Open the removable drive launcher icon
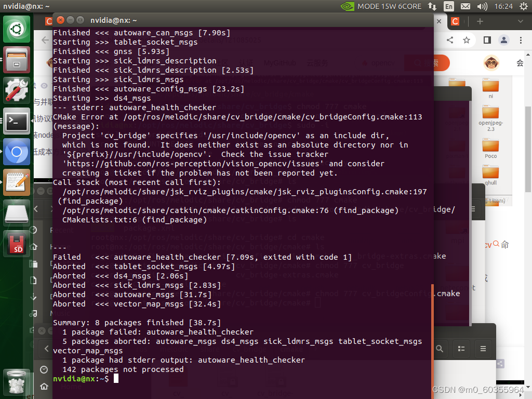 pos(16,213)
